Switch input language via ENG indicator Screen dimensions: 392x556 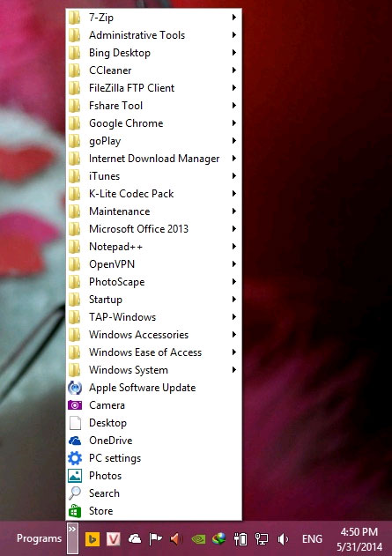[x=312, y=539]
